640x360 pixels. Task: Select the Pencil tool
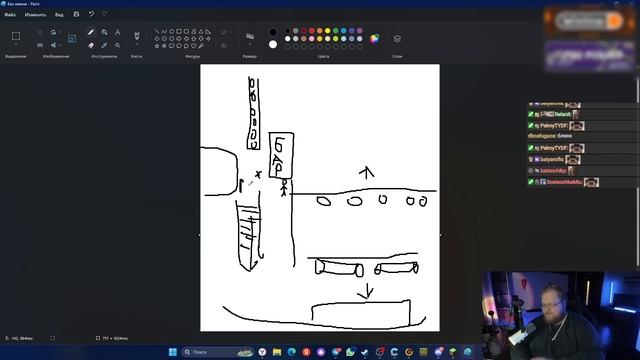point(90,32)
